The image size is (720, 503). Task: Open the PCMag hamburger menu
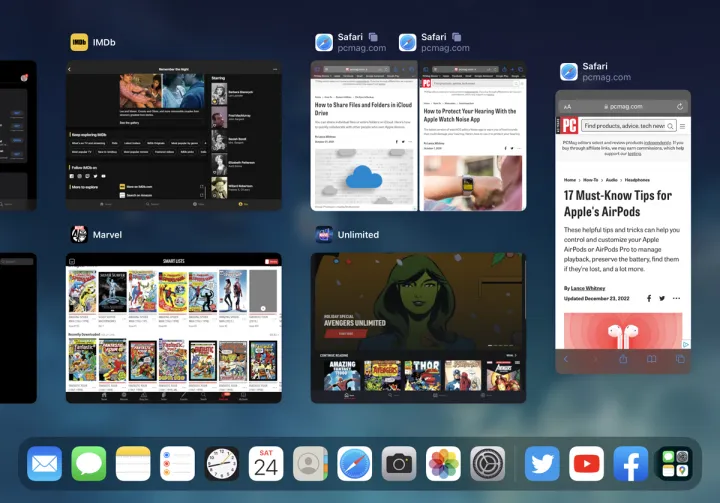[684, 126]
